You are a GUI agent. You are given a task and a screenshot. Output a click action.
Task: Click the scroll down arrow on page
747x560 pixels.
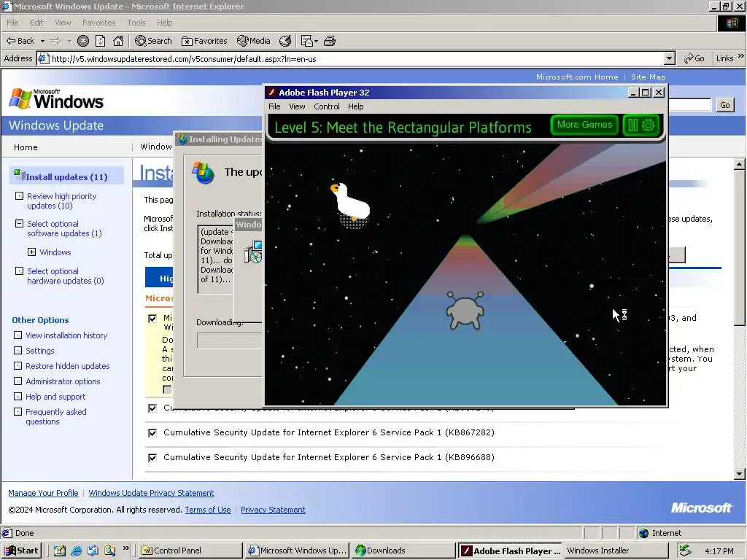click(740, 474)
